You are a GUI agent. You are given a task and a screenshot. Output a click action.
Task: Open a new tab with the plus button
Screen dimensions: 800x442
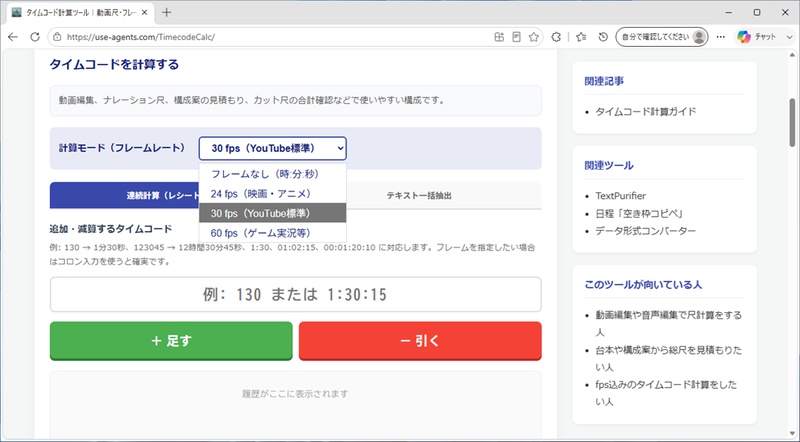[x=166, y=13]
